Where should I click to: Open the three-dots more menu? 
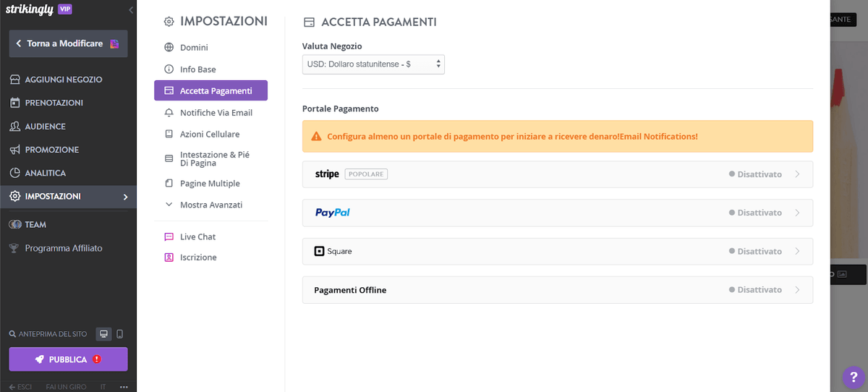pos(124,387)
